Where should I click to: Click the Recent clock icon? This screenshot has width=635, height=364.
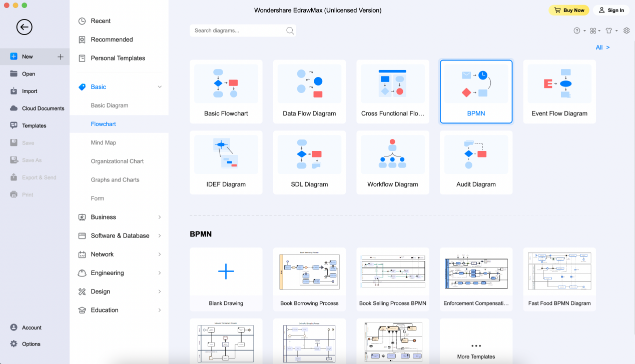pos(82,21)
